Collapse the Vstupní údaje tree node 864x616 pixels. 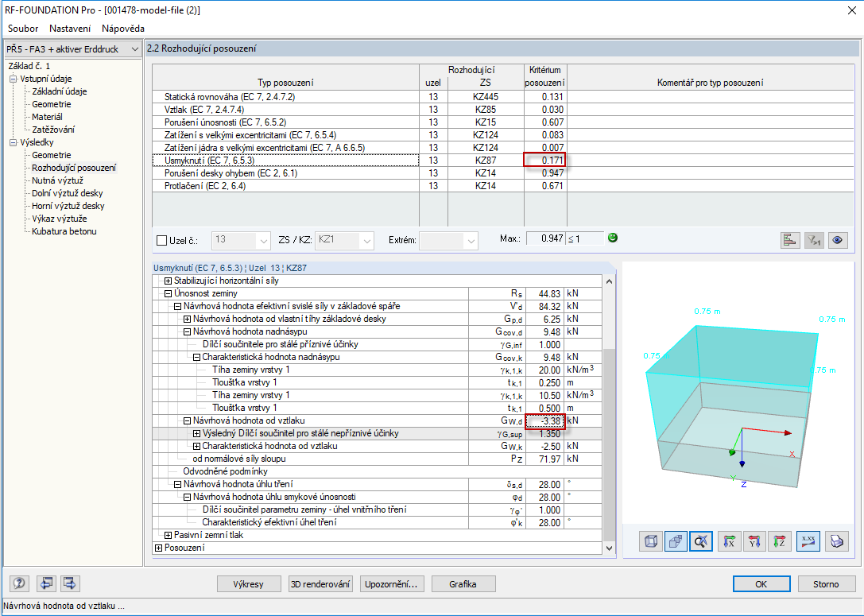click(14, 79)
